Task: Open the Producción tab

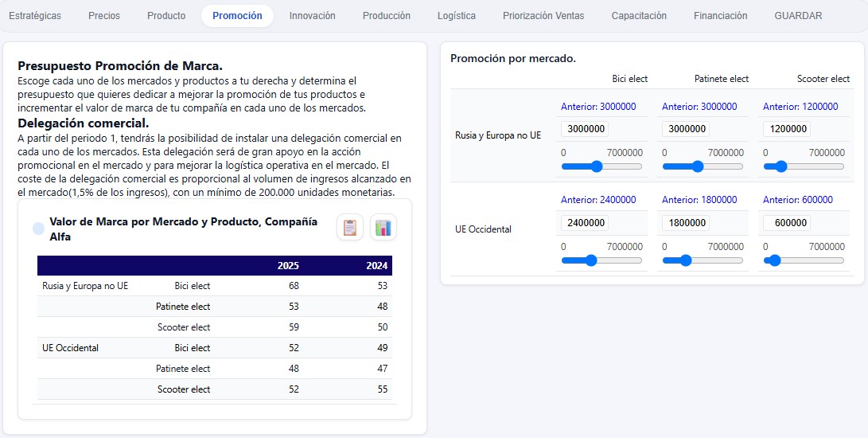Action: click(387, 15)
